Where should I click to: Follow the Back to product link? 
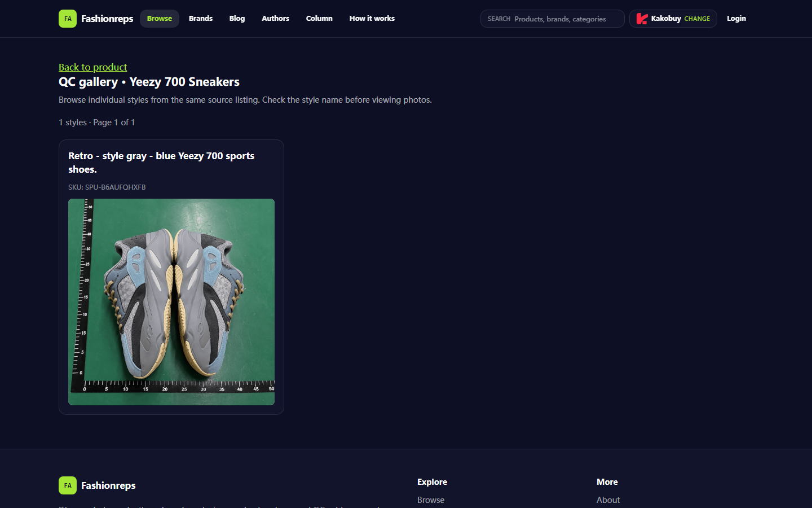click(x=93, y=67)
